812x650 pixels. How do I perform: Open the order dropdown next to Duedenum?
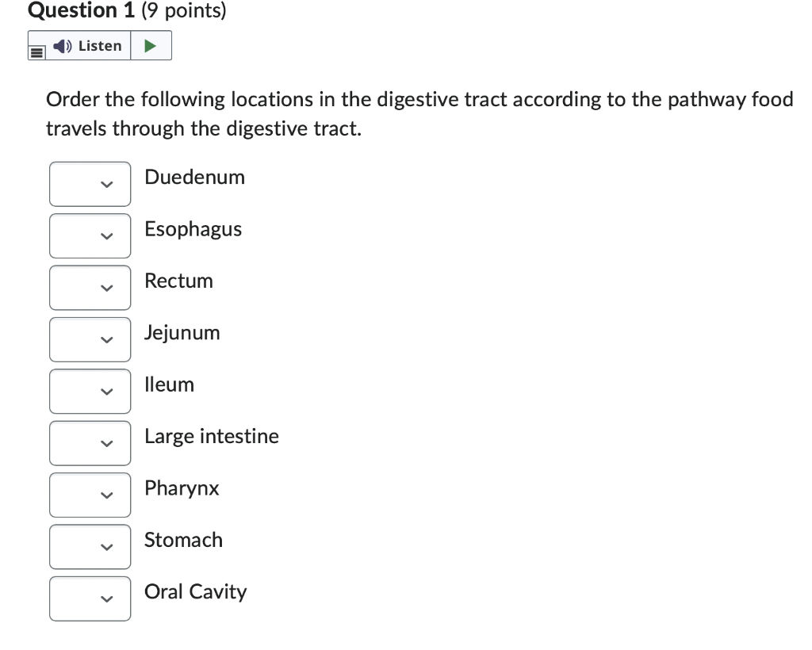coord(90,184)
